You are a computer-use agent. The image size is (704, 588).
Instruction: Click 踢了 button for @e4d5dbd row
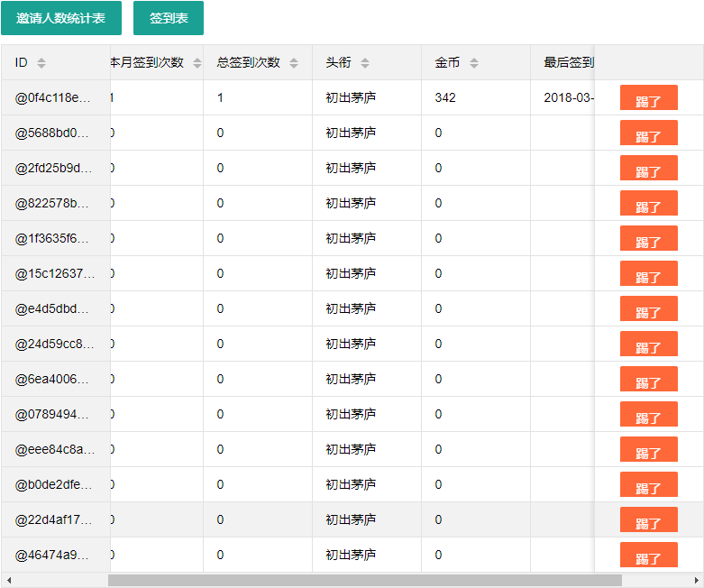click(649, 308)
